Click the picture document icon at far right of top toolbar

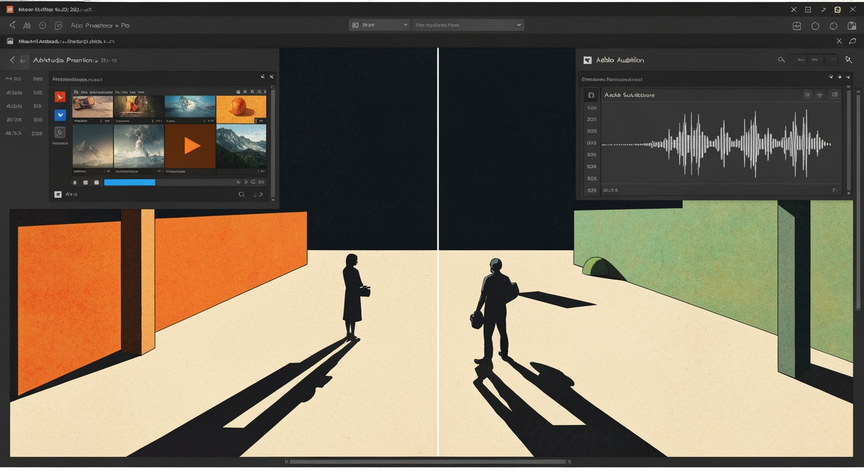pos(852,25)
